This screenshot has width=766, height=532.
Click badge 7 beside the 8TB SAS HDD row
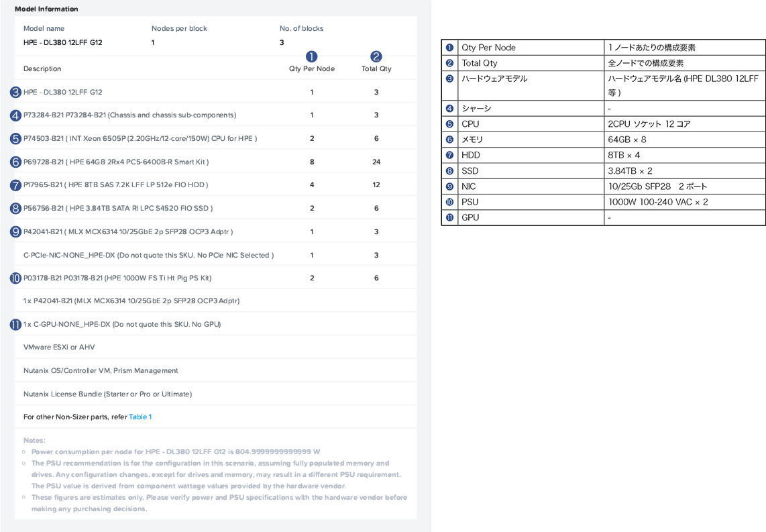[16, 185]
